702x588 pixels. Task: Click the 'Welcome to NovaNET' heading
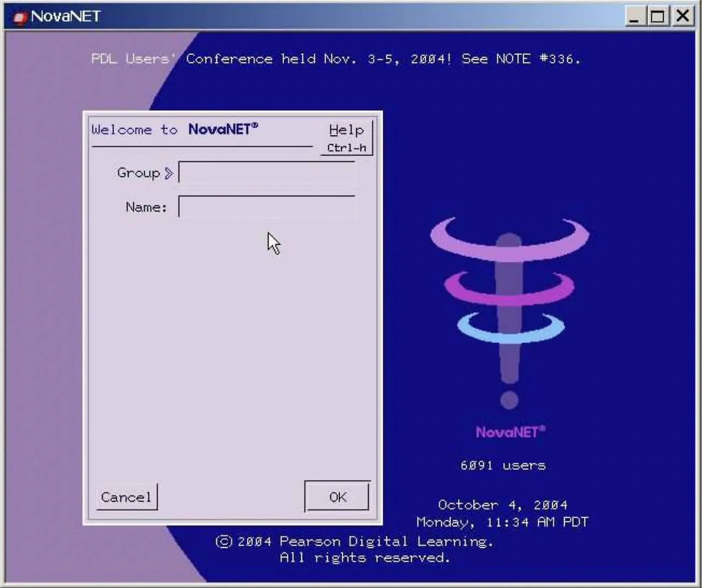click(x=174, y=129)
